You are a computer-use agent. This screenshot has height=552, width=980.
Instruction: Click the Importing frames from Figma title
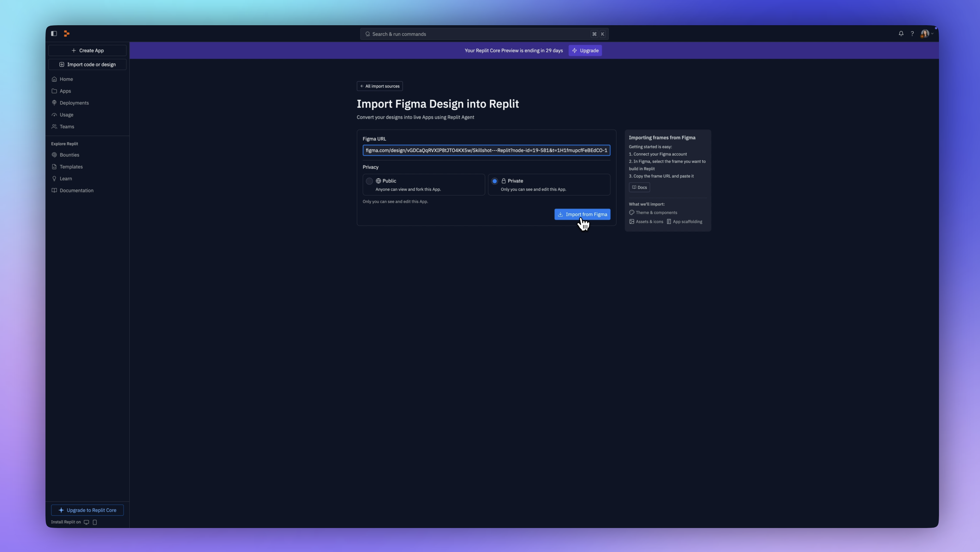[662, 137]
